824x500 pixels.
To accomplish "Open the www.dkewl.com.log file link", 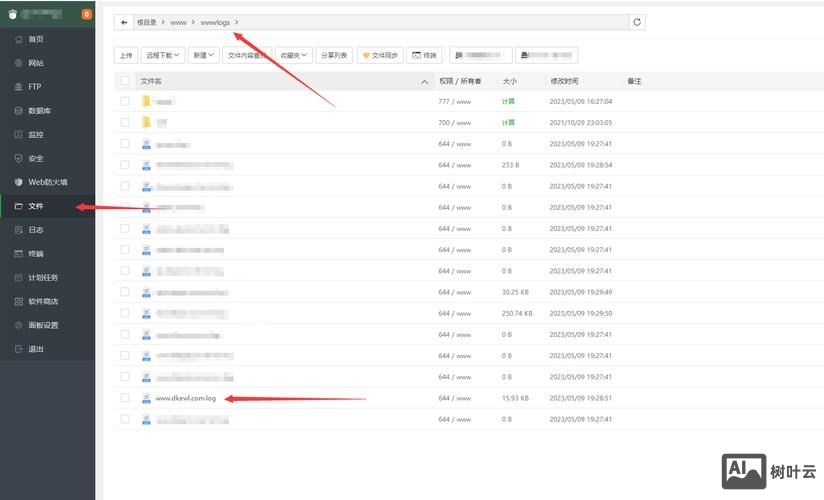I will (186, 398).
